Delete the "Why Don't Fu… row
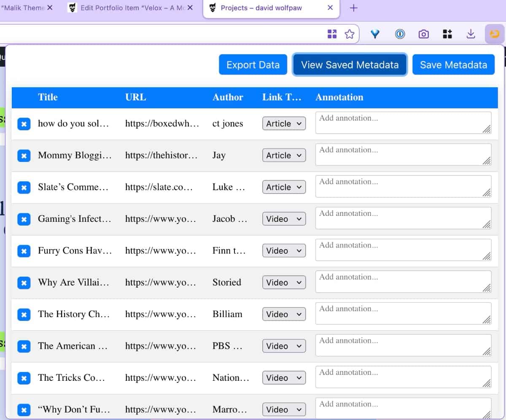Viewport: 506px width, 420px height. pyautogui.click(x=24, y=410)
